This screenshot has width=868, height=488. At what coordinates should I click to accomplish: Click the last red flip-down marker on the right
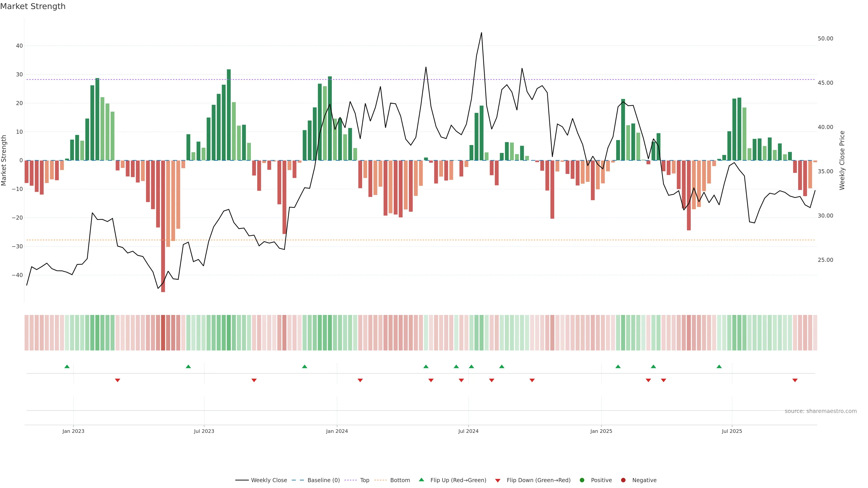pyautogui.click(x=795, y=380)
